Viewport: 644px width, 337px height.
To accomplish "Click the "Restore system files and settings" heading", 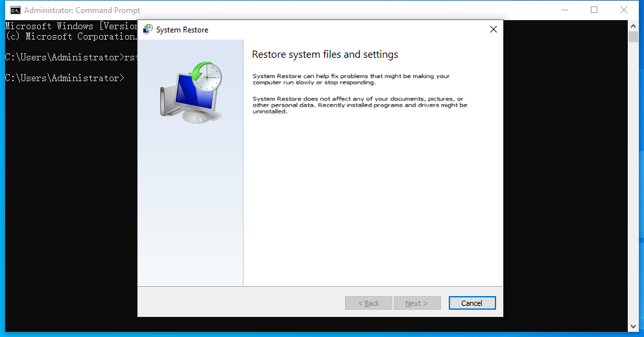I will pos(324,55).
